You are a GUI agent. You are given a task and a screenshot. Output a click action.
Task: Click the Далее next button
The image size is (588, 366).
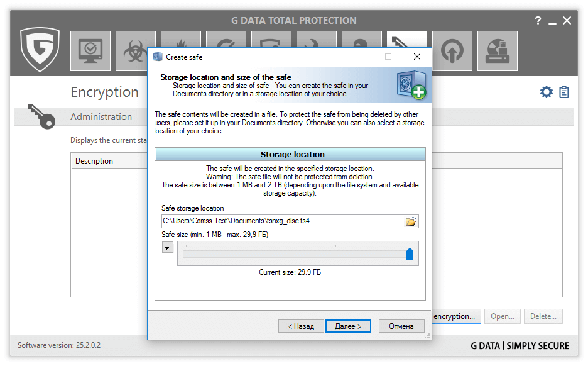coord(348,326)
